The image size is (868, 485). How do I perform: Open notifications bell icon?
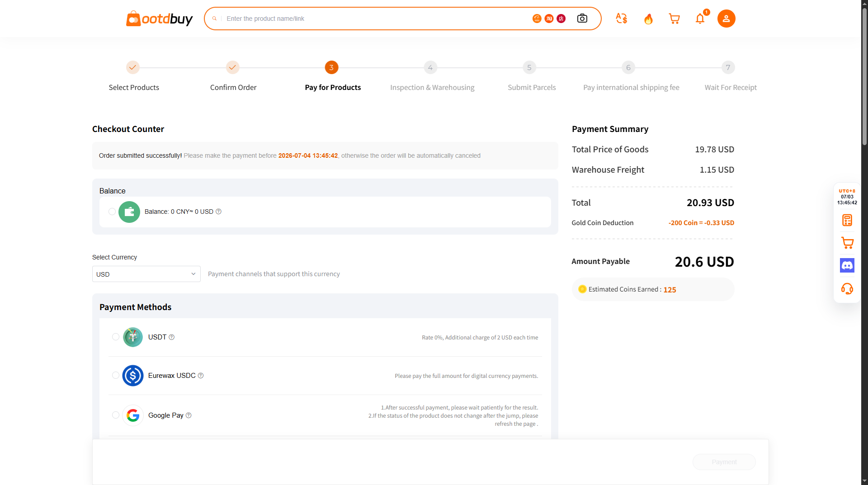(x=700, y=19)
